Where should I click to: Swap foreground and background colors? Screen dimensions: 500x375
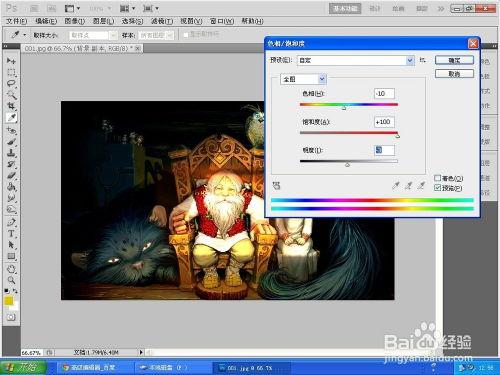click(15, 291)
